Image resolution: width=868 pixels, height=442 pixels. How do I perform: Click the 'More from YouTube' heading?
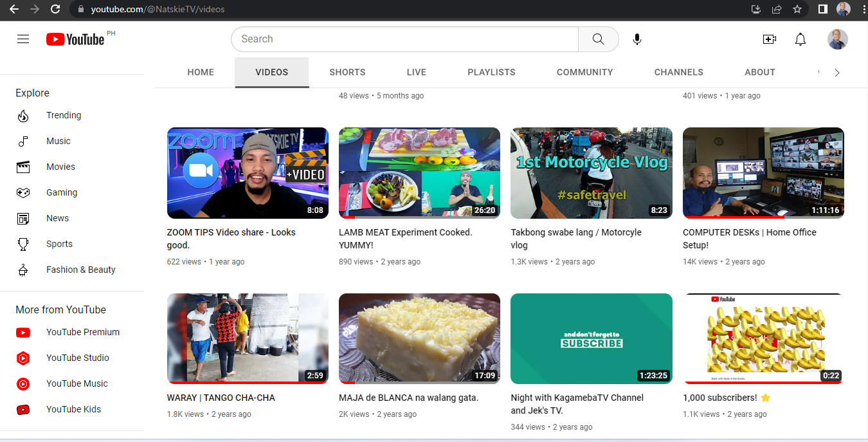(60, 310)
